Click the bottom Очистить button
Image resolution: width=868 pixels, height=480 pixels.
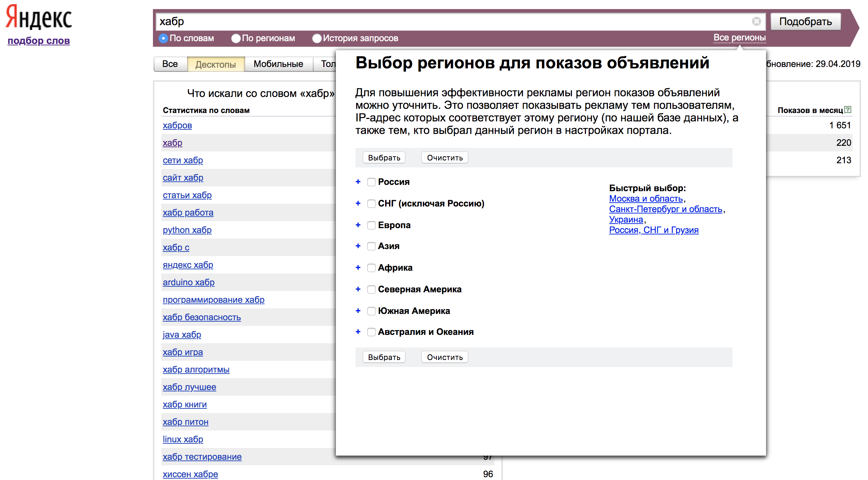[445, 357]
